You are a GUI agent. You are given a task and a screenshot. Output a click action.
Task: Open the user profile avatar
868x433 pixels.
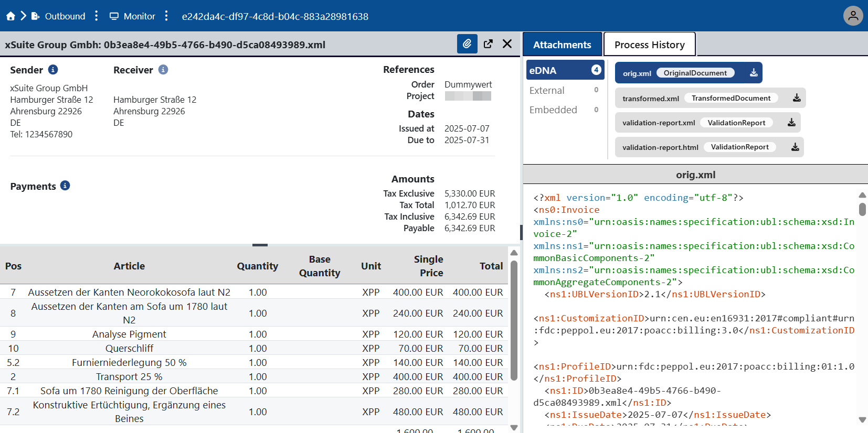[853, 16]
